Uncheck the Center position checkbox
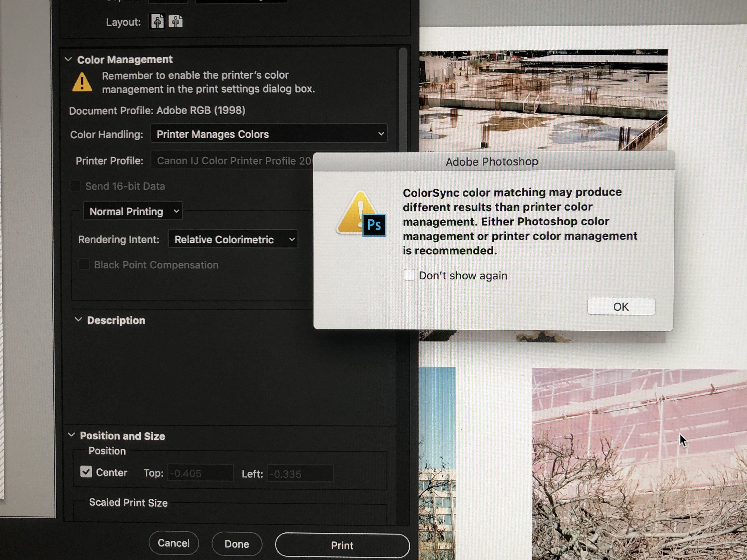747x560 pixels. pyautogui.click(x=86, y=472)
